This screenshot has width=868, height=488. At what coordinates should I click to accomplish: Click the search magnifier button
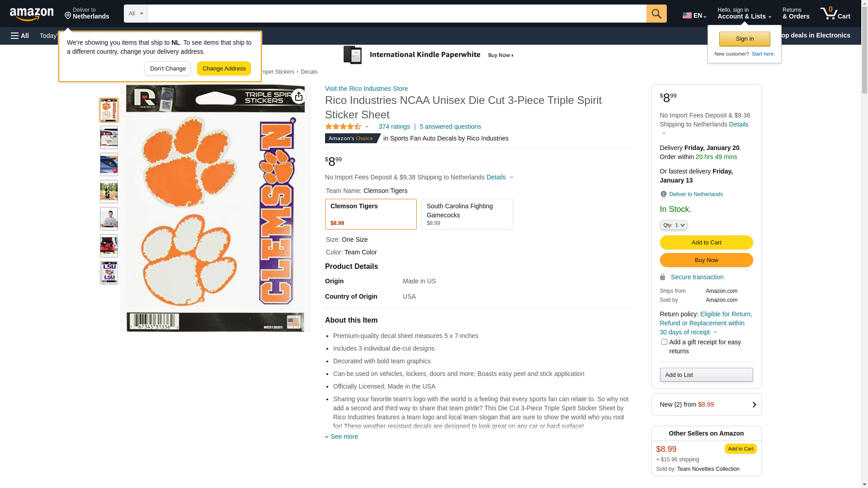(x=656, y=14)
